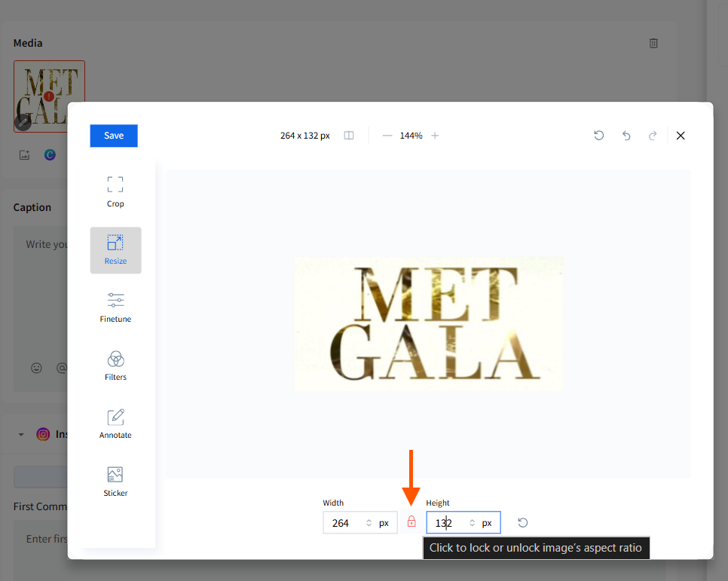728x581 pixels.
Task: Click the Width input field
Action: [359, 523]
